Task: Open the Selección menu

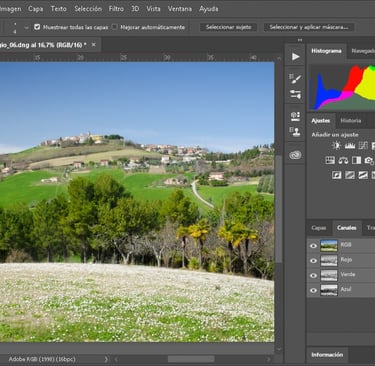Action: pyautogui.click(x=88, y=9)
